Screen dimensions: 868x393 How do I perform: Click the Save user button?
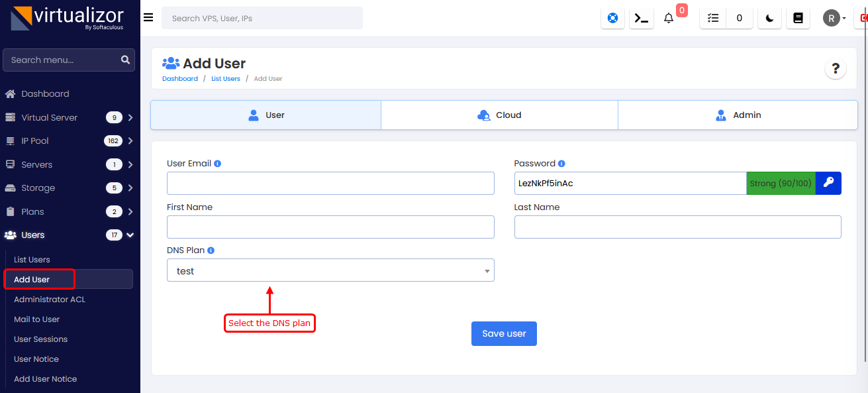[x=504, y=334]
